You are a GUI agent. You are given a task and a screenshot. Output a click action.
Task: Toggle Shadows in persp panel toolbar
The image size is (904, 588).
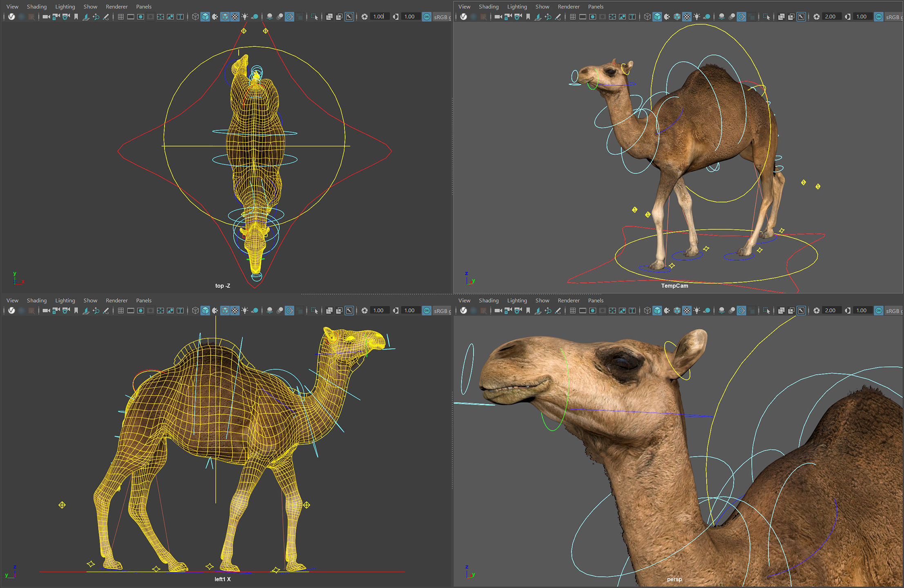(707, 310)
